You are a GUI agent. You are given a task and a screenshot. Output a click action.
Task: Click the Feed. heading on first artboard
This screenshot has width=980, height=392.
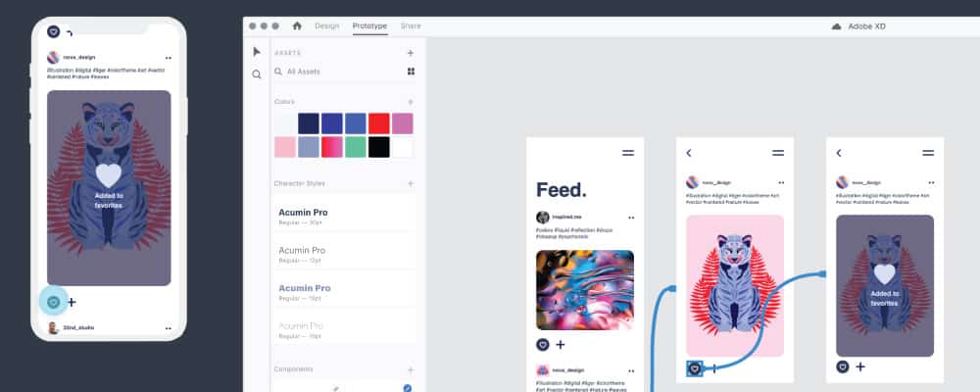(562, 190)
